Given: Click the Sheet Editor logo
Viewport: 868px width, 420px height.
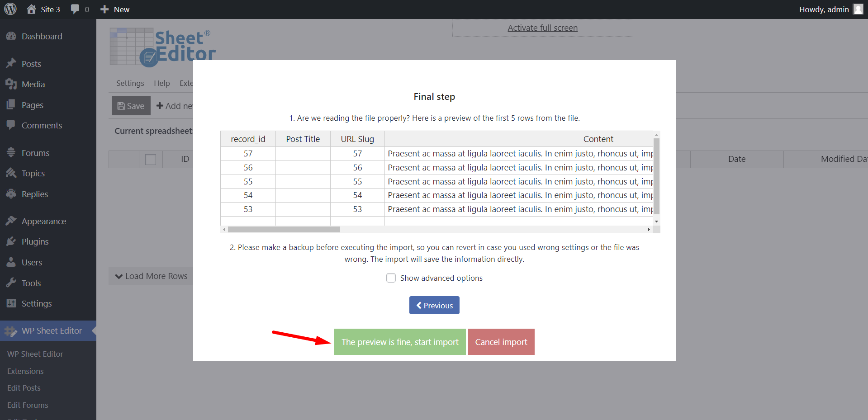Looking at the screenshot, I should (163, 47).
